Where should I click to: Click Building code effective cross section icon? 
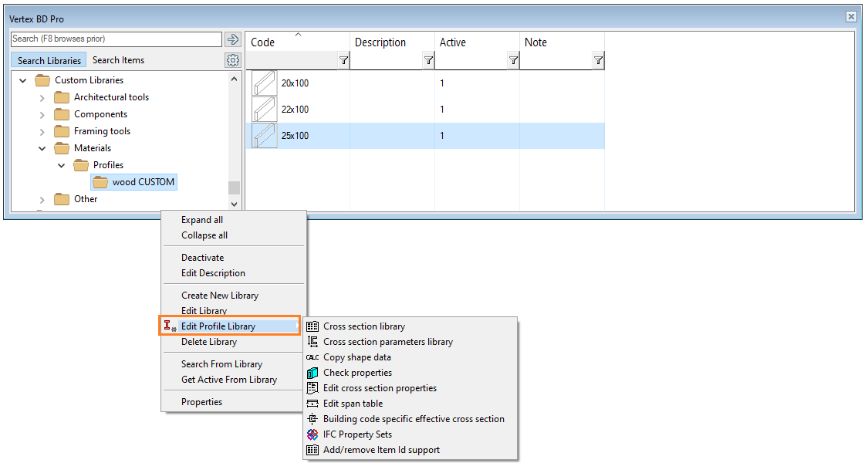tap(312, 419)
